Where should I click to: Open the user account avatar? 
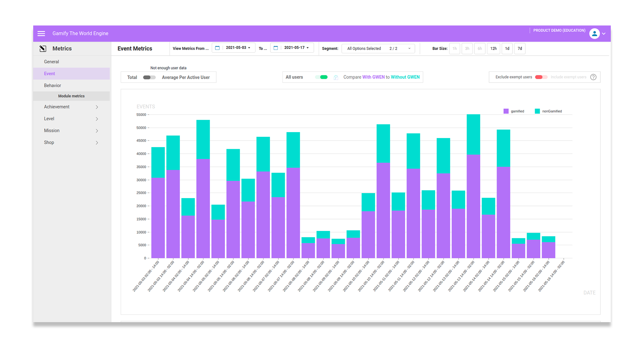pos(594,34)
